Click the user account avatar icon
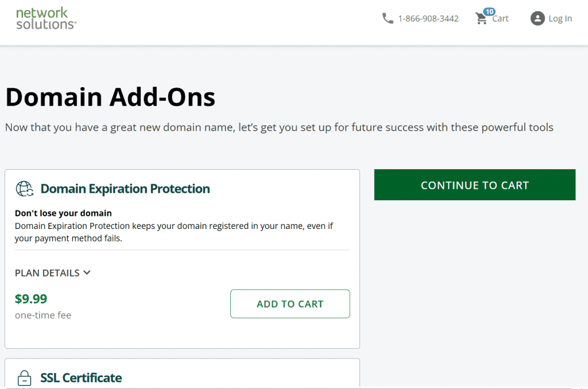Viewport: 588px width, 389px height. 537,18
